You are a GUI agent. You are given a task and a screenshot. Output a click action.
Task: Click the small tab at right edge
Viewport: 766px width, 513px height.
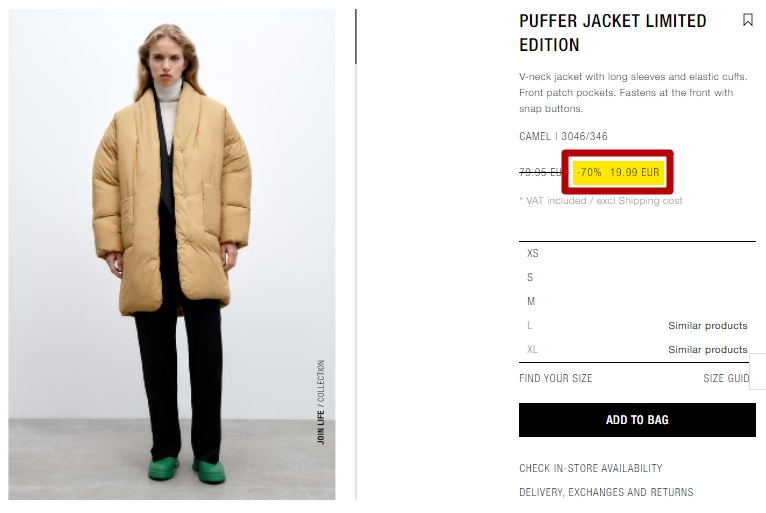pos(758,371)
